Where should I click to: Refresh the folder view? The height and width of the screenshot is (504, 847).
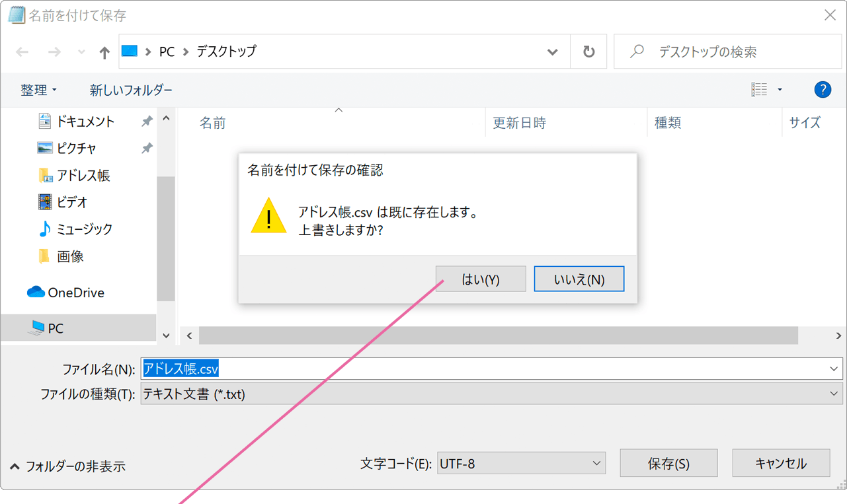tap(588, 52)
